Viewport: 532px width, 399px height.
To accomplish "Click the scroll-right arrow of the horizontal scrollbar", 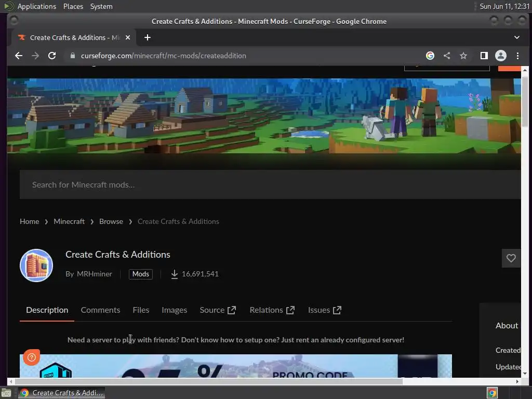I will click(x=517, y=381).
